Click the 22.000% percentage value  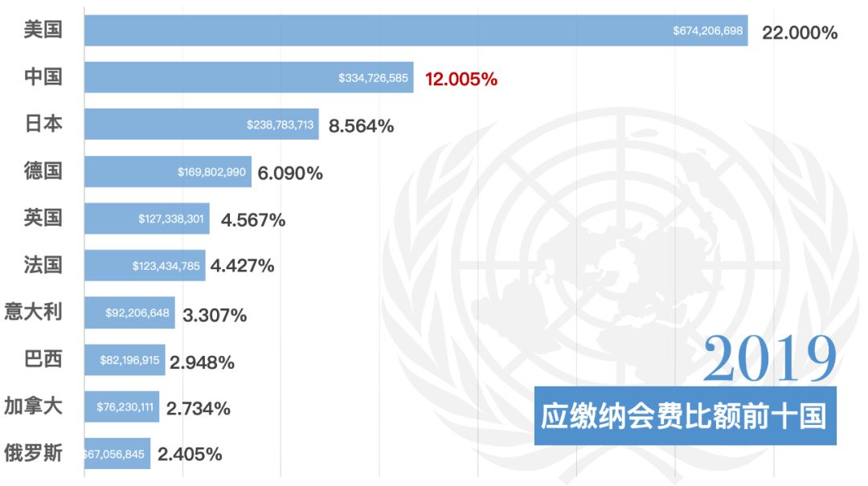click(799, 33)
